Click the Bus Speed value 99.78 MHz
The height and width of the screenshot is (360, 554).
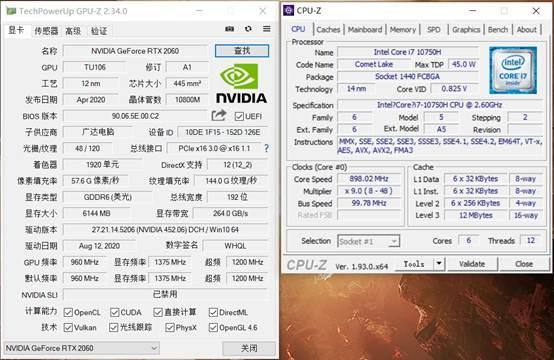pos(369,203)
